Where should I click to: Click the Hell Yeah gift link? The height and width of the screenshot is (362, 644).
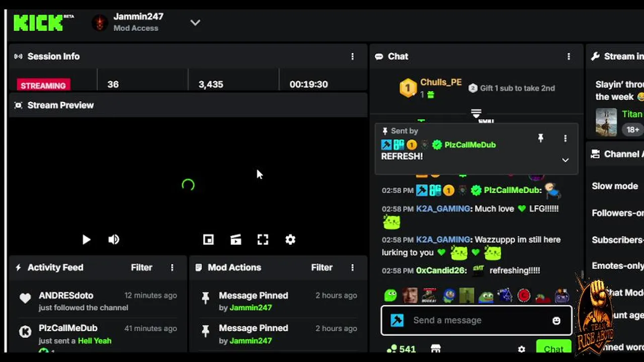[x=95, y=341]
